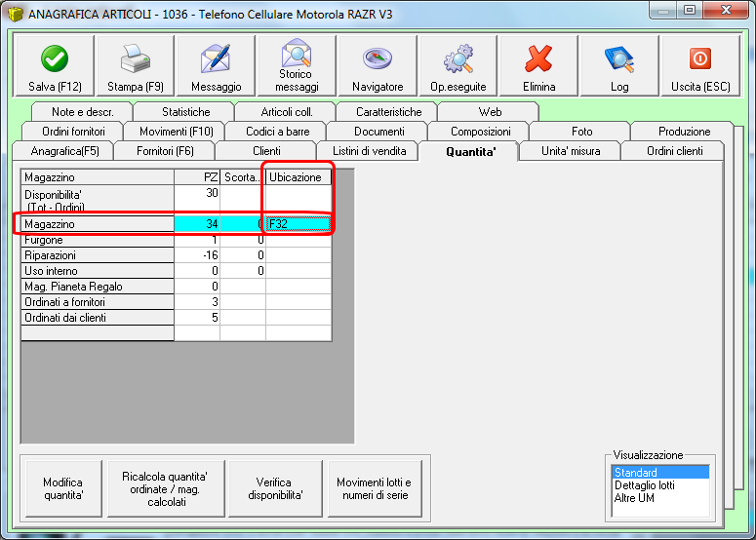Screen dimensions: 756x540
Task: Open Movimenti (F10) tab
Action: tap(176, 132)
